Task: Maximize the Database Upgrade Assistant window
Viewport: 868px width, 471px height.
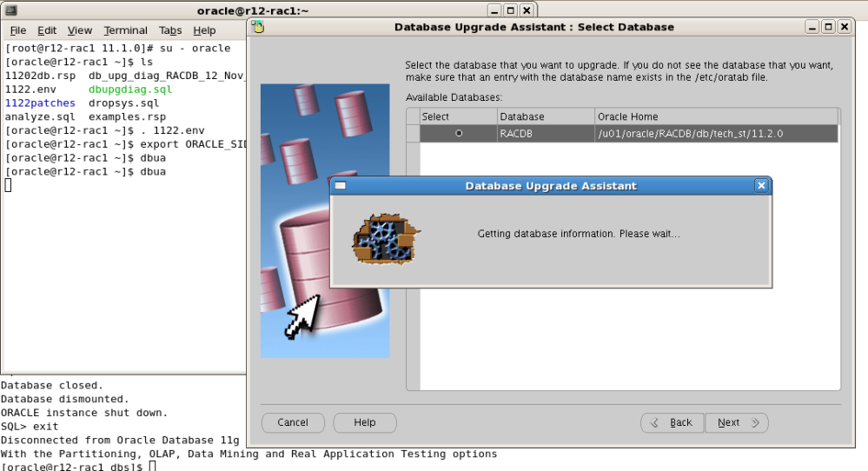Action: (828, 27)
